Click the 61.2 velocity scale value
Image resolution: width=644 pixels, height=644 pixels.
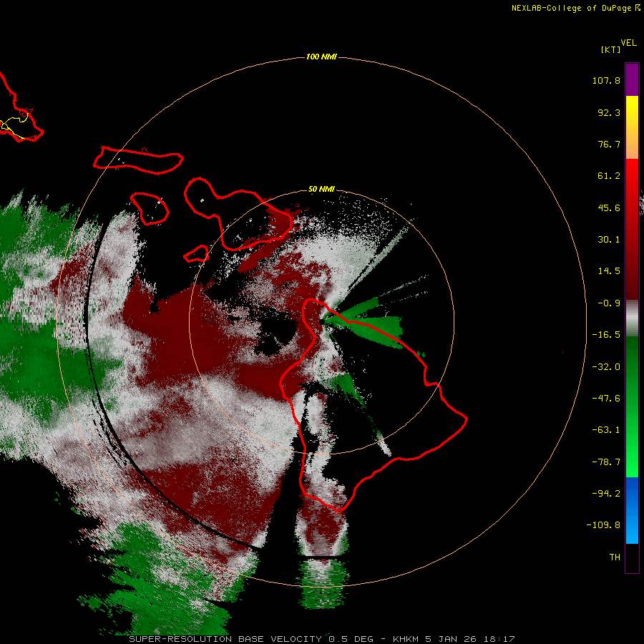point(609,176)
